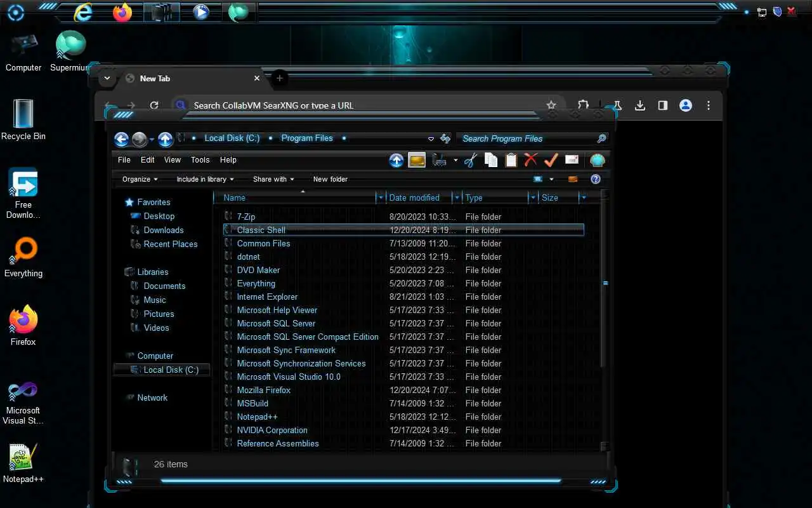Screen dimensions: 812x508
Task: Open the Size column filter dropdown
Action: [x=584, y=197]
